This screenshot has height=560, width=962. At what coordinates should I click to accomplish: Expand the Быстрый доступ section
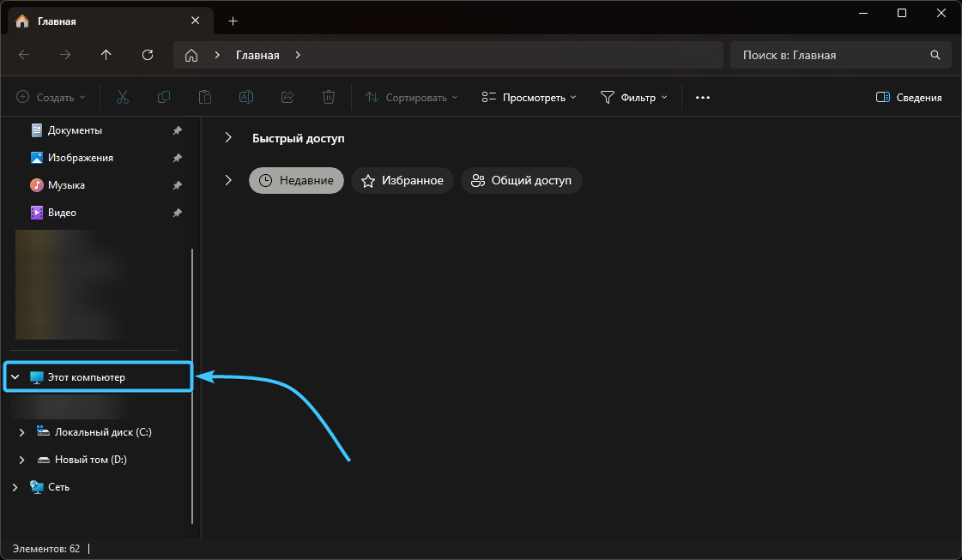(228, 138)
